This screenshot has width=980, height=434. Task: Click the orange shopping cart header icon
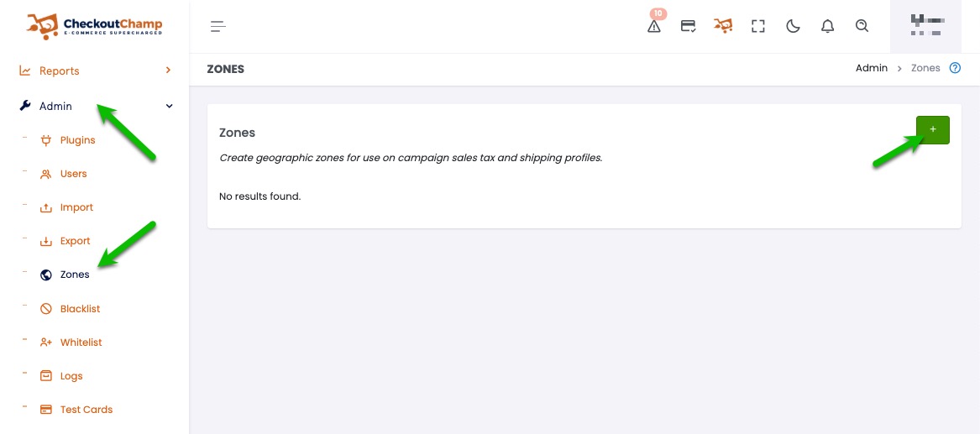click(723, 26)
